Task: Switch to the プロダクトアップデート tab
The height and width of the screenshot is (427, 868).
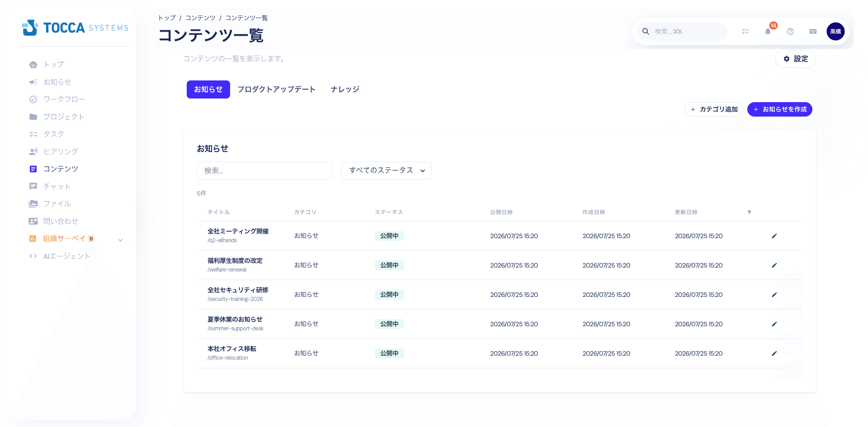Action: pos(277,89)
